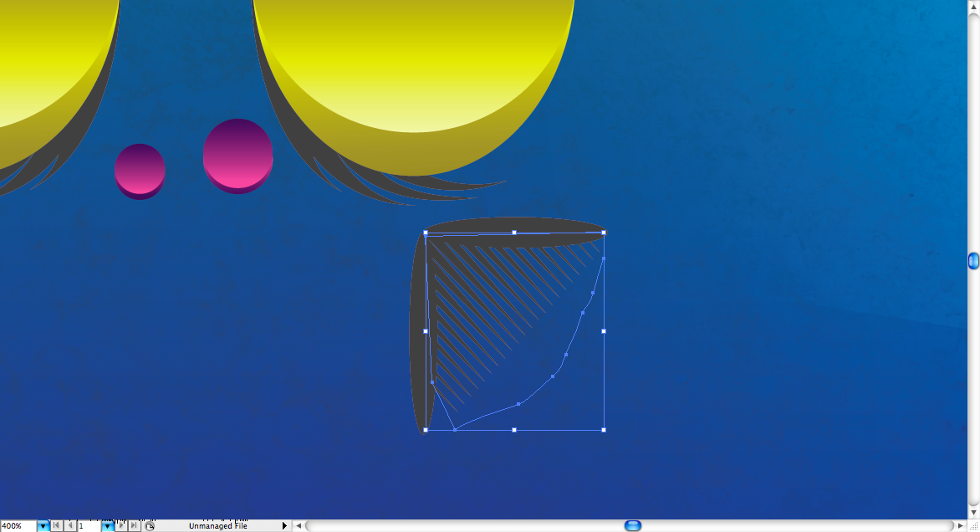The width and height of the screenshot is (980, 532).
Task: Select the small magenta circle
Action: click(140, 170)
